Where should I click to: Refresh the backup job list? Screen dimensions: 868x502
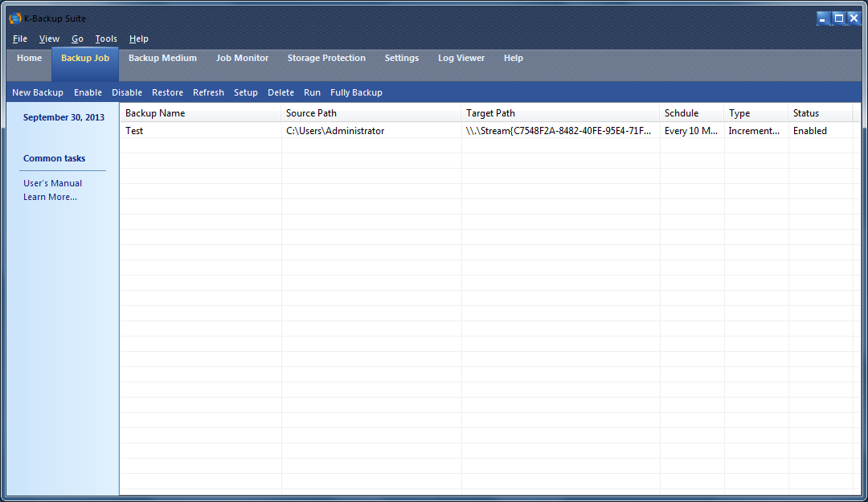208,92
